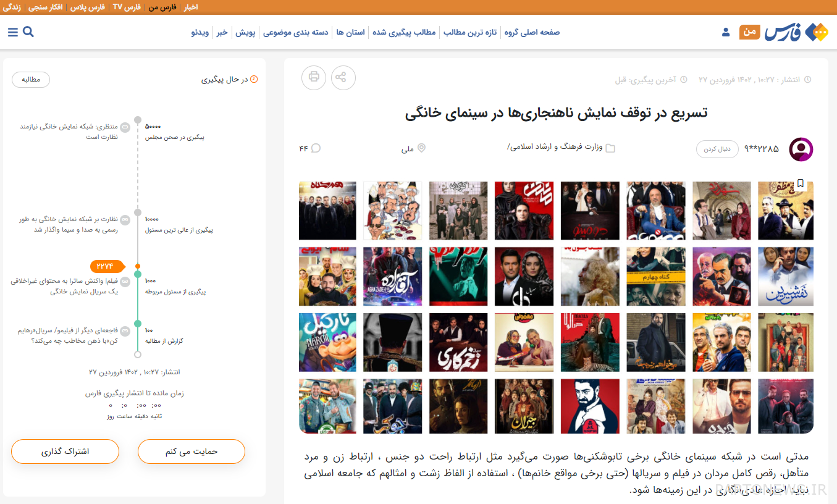
Task: Click the share icon above the article
Action: click(x=339, y=77)
